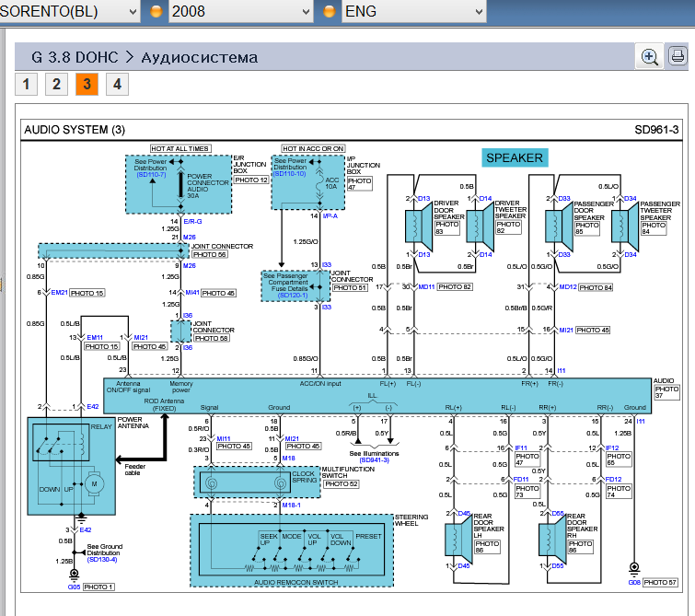
Task: Go to diagram page 2
Action: pos(56,85)
